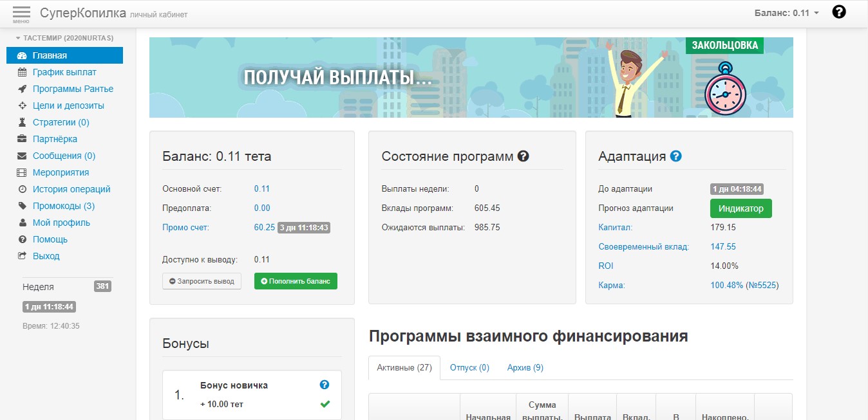Screen dimensions: 868x420
Task: Click the calendar icon for График выплат
Action: (22, 72)
